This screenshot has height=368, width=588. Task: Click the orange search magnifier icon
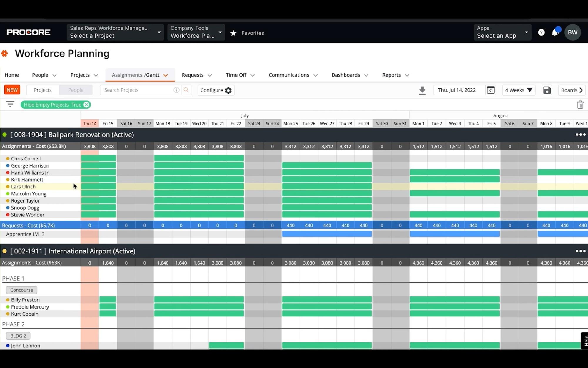click(x=186, y=90)
